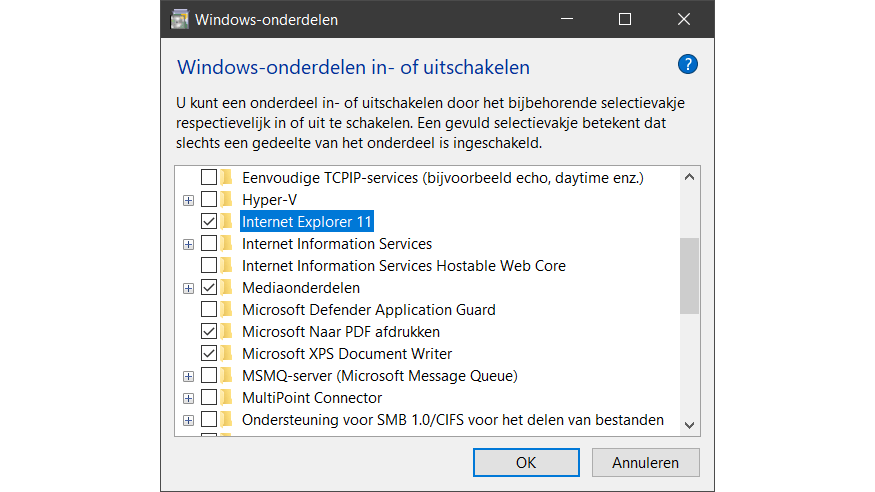
Task: Click the Windows-onderdelen title bar icon
Action: [179, 19]
